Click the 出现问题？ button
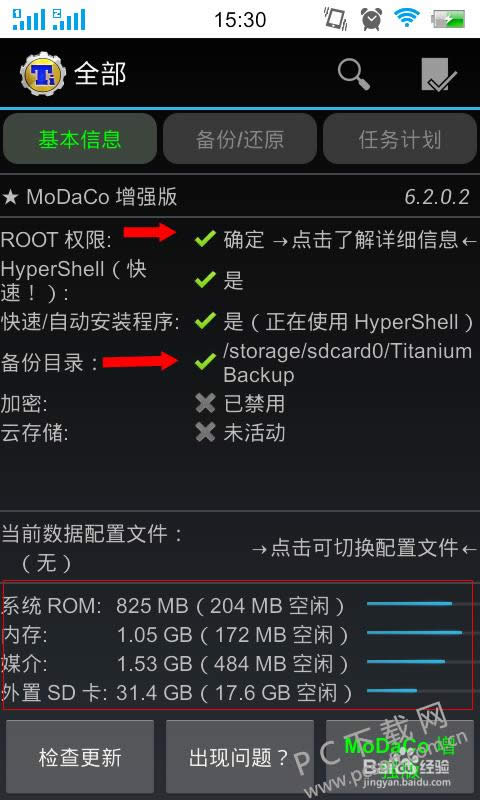The image size is (480, 800). (240, 757)
